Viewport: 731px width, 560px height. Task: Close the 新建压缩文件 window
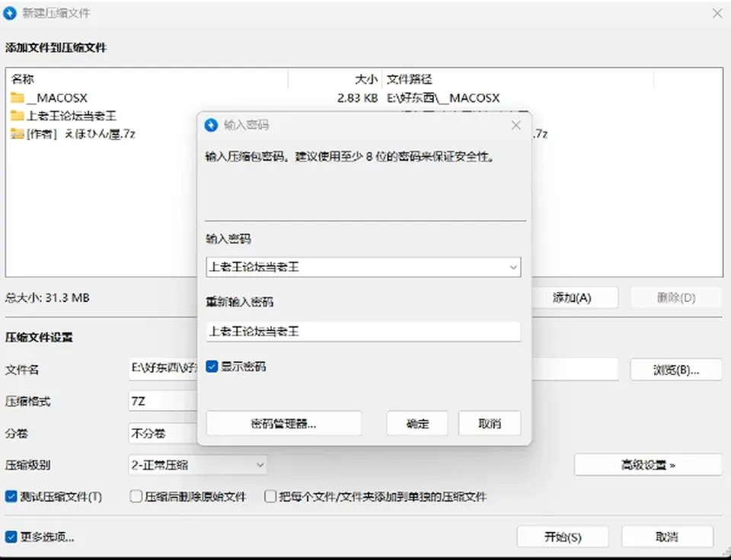point(717,13)
